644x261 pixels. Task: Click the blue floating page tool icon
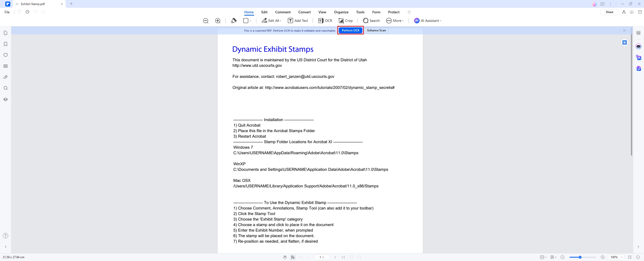pos(625,42)
